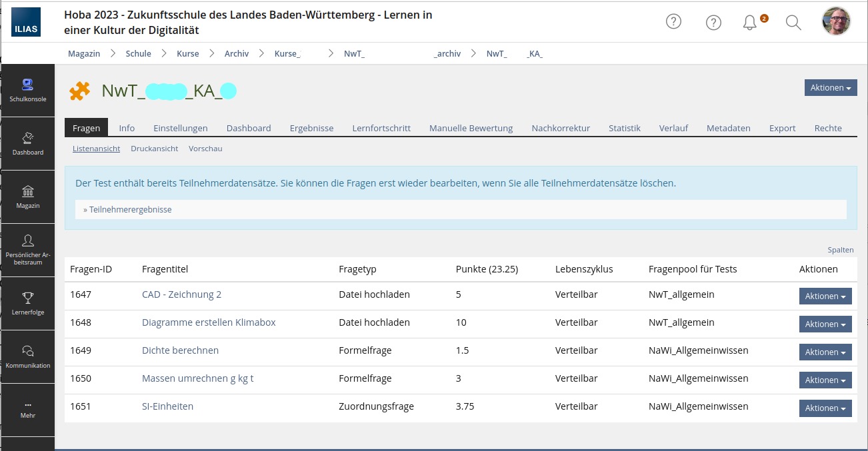Open Magazin from the left sidebar
Screen dimensions: 868x451
click(28, 197)
